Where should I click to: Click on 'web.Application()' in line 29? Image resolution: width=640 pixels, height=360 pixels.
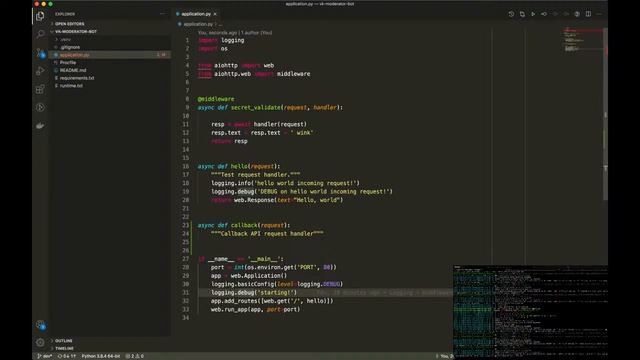pyautogui.click(x=259, y=276)
